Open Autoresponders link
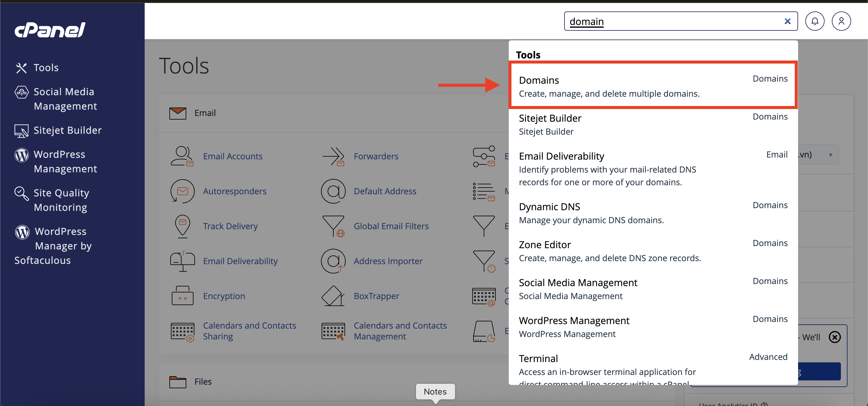868x406 pixels. (x=234, y=191)
